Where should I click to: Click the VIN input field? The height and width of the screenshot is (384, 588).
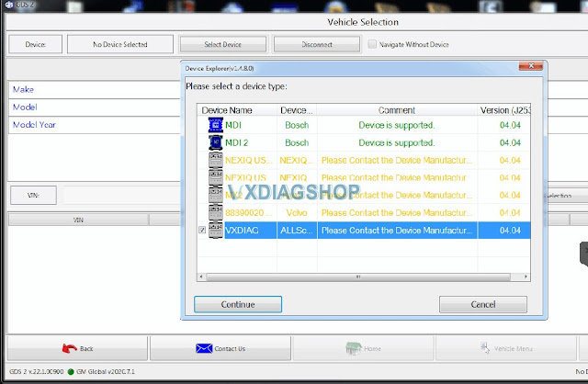pyautogui.click(x=122, y=195)
